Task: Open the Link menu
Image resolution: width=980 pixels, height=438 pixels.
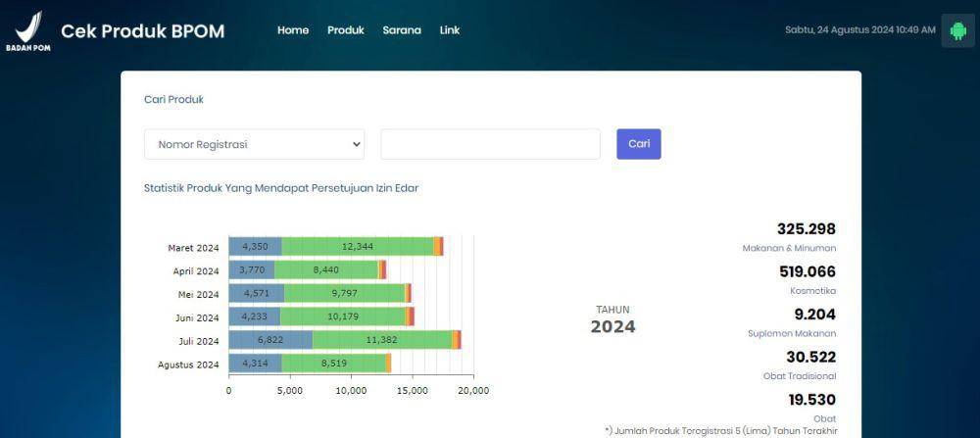Action: pos(450,30)
